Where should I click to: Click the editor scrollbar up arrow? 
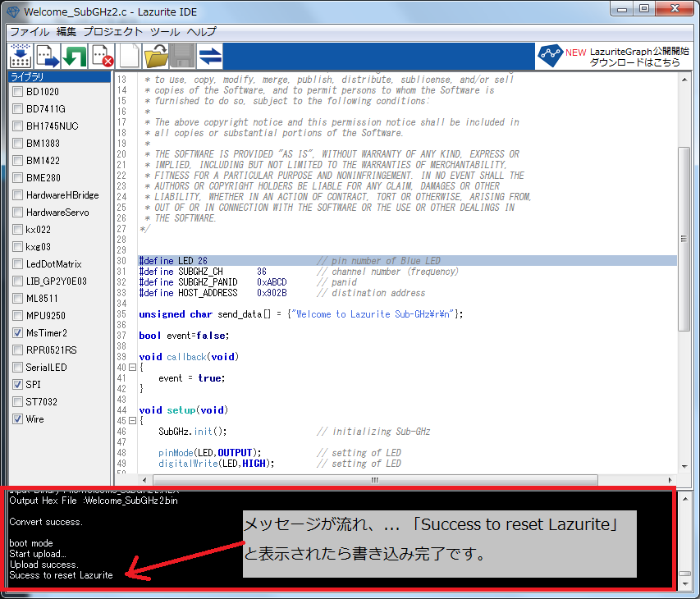(684, 80)
